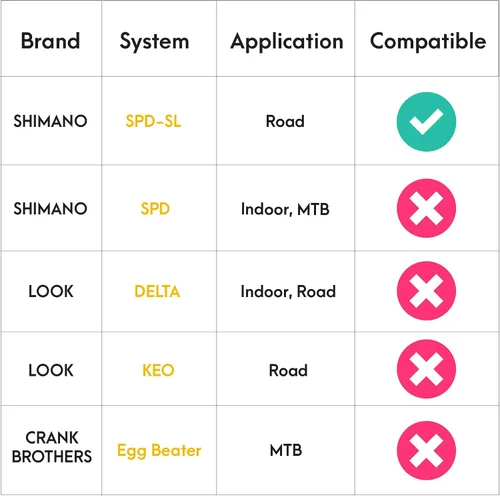Click the red X icon in DELTA row

426,291
